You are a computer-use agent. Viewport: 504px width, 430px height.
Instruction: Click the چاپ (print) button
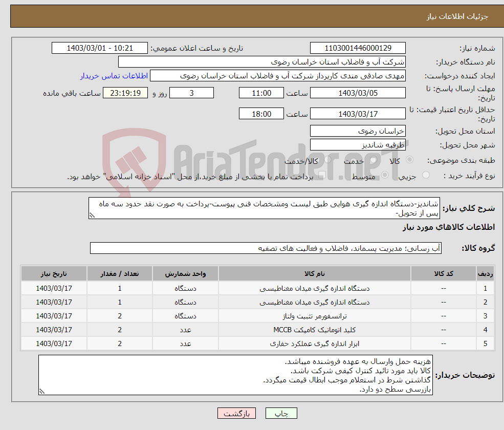point(281,413)
